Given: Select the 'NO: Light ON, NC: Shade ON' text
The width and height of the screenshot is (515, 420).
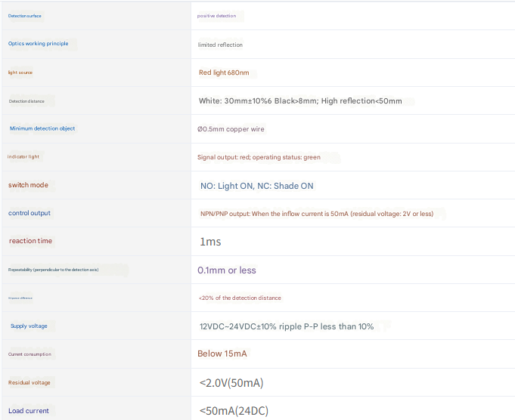Looking at the screenshot, I should click(256, 186).
